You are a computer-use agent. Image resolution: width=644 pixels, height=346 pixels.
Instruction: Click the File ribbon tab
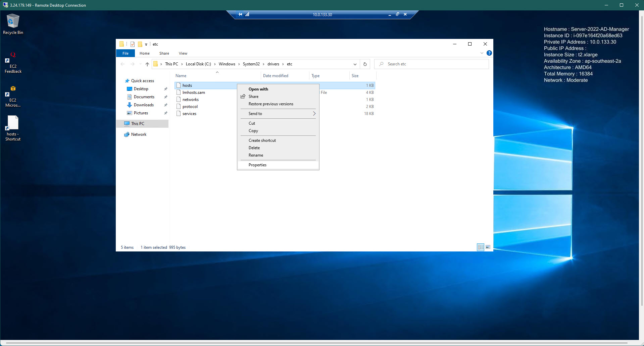coord(126,53)
